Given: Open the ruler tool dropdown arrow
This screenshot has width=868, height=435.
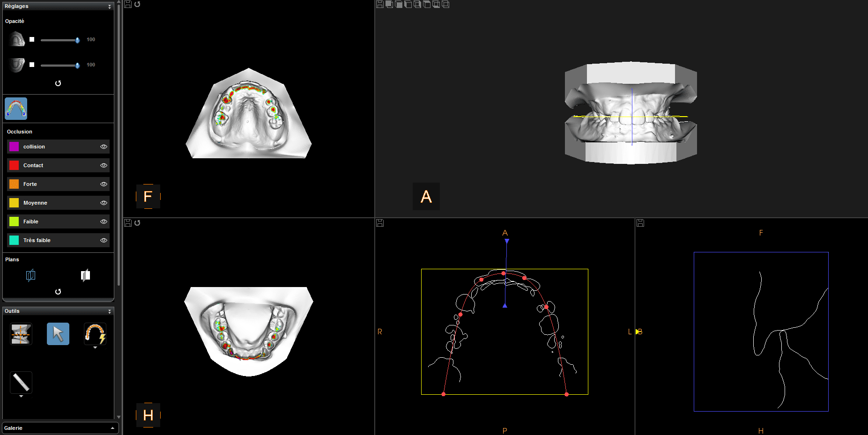Looking at the screenshot, I should pyautogui.click(x=21, y=397).
